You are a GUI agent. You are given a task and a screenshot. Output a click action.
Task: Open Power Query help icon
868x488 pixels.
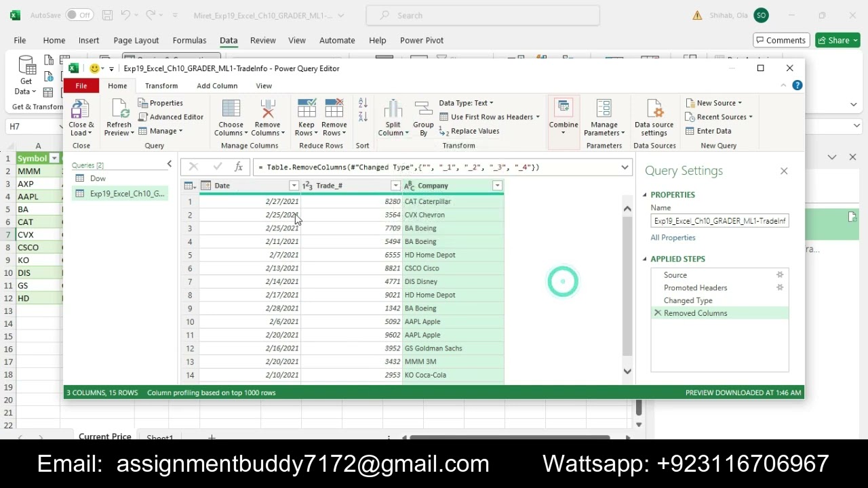(x=797, y=85)
